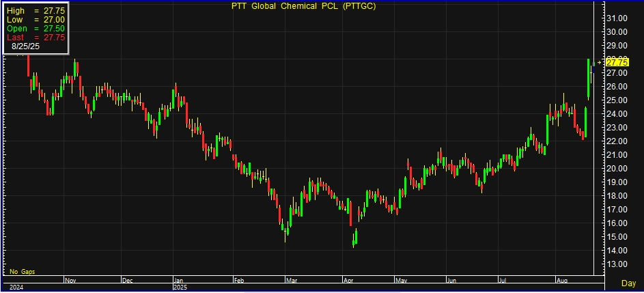
Task: Click the 'Low = 27.00' line in the info box
Action: [36, 20]
